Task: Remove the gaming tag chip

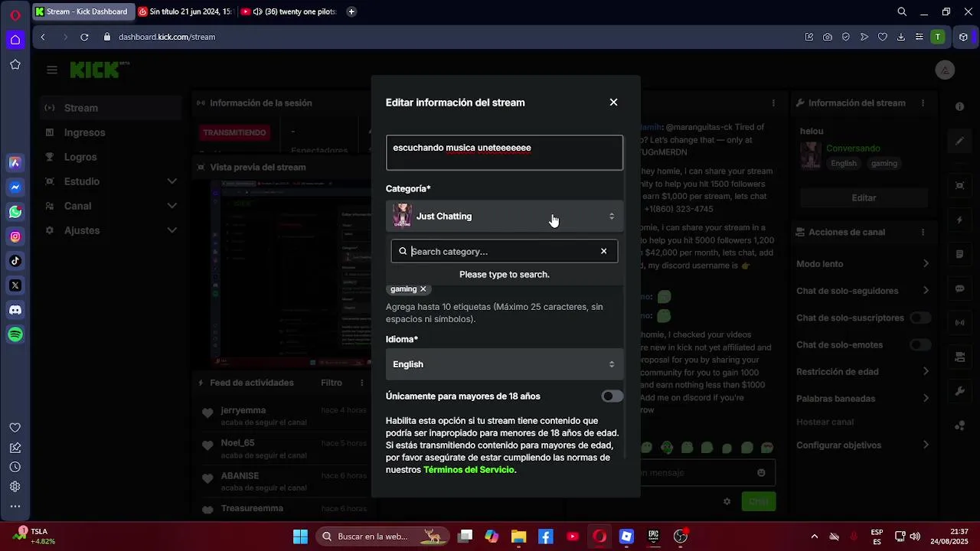Action: (x=423, y=289)
